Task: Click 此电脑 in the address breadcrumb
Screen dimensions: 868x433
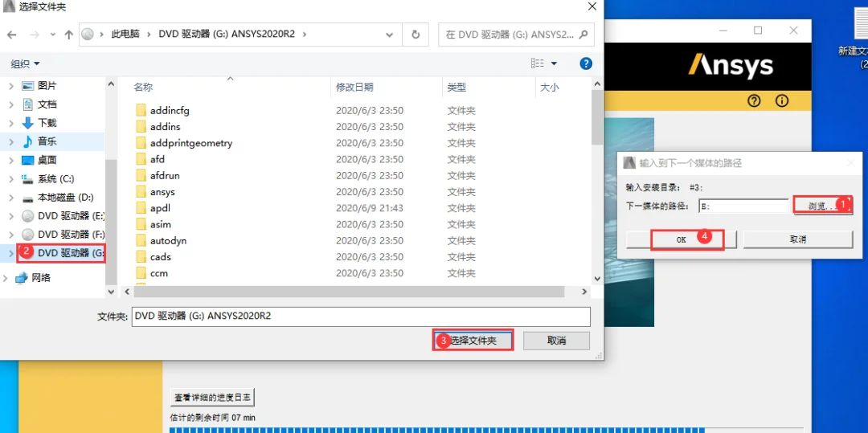Action: click(125, 35)
